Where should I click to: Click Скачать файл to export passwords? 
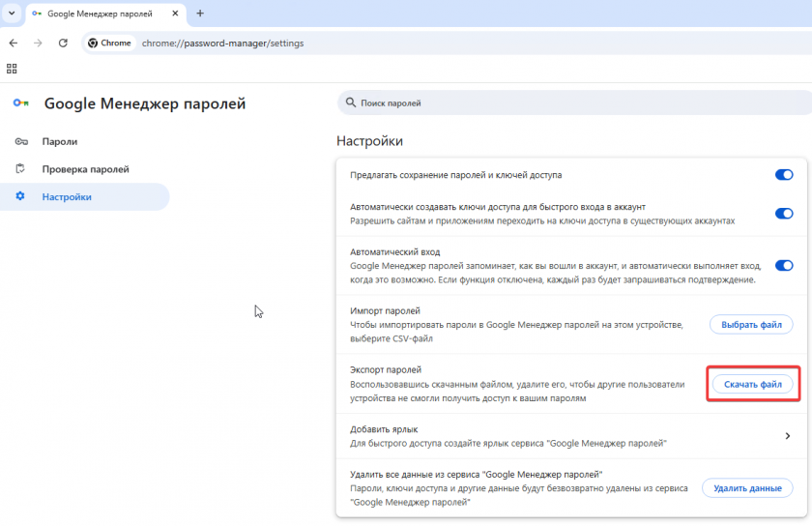tap(753, 385)
